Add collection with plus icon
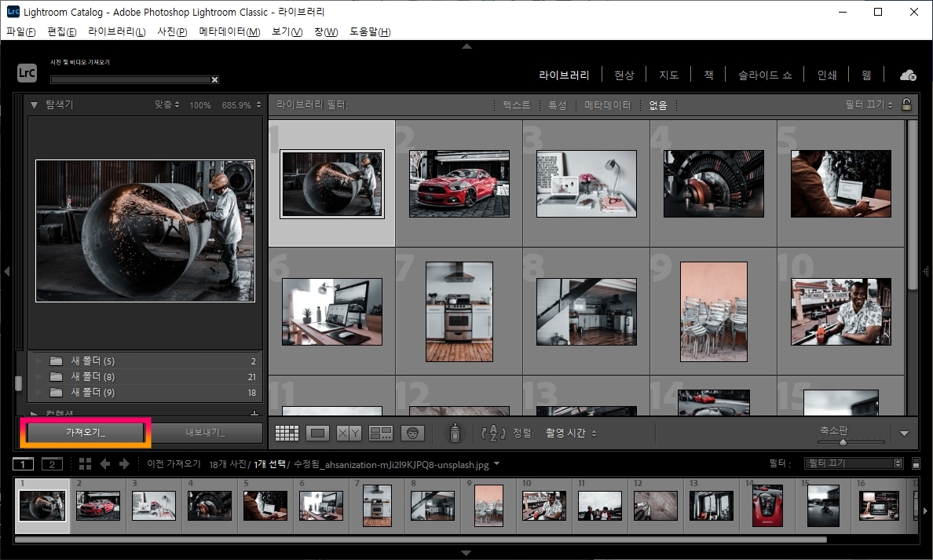The height and width of the screenshot is (560, 933). tap(254, 413)
